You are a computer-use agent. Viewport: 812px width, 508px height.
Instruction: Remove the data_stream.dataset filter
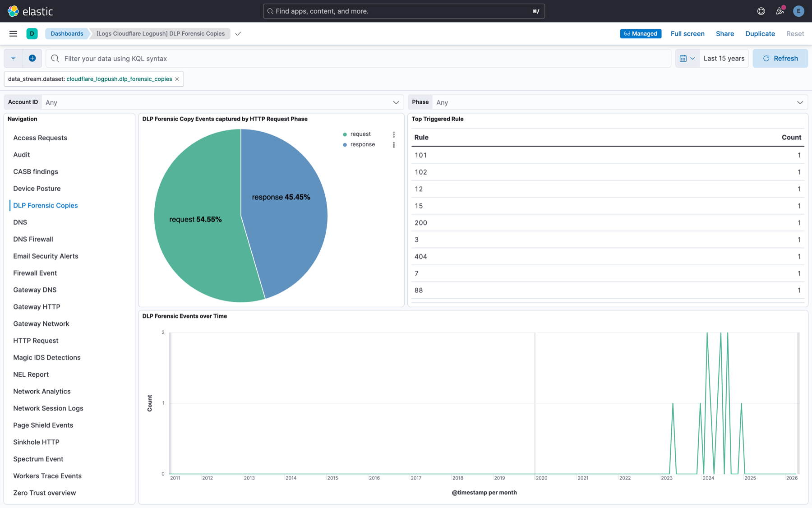(x=177, y=79)
